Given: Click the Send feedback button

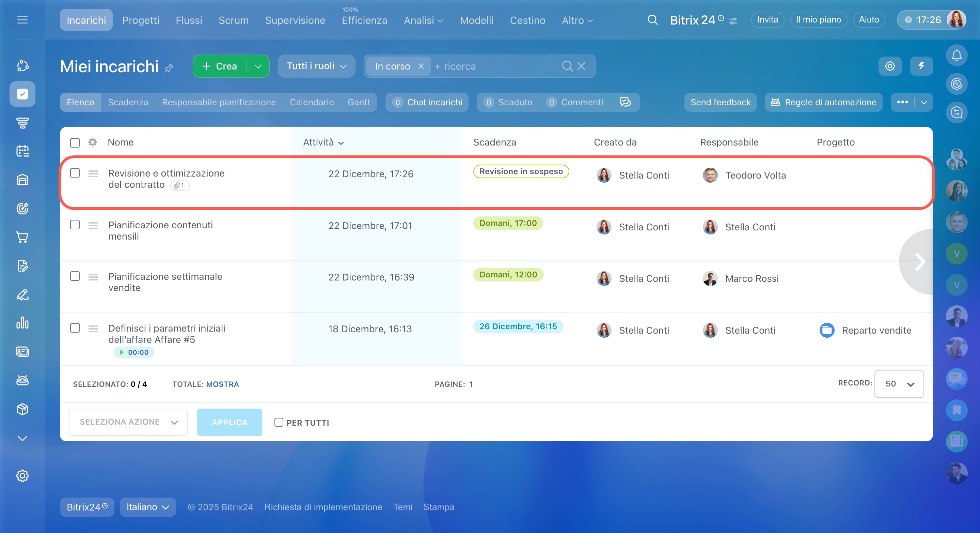Looking at the screenshot, I should [720, 102].
